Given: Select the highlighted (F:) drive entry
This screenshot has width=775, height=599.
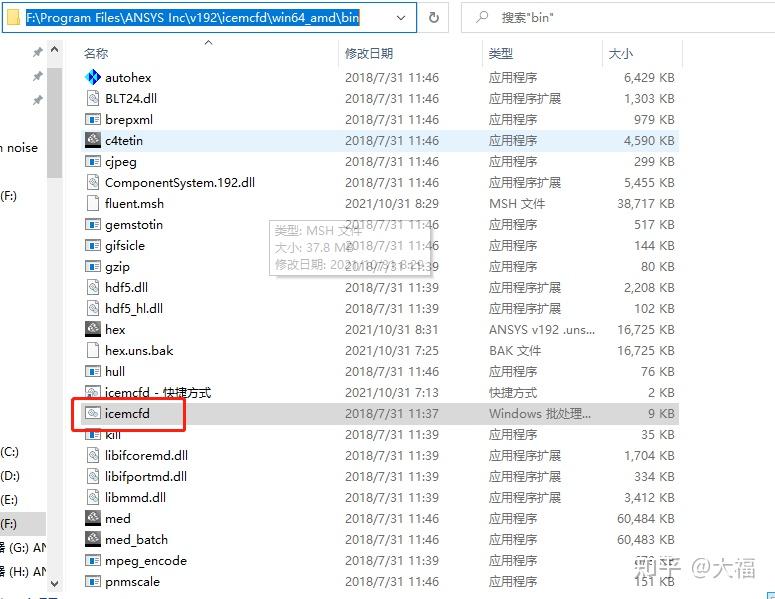Looking at the screenshot, I should coord(23,524).
